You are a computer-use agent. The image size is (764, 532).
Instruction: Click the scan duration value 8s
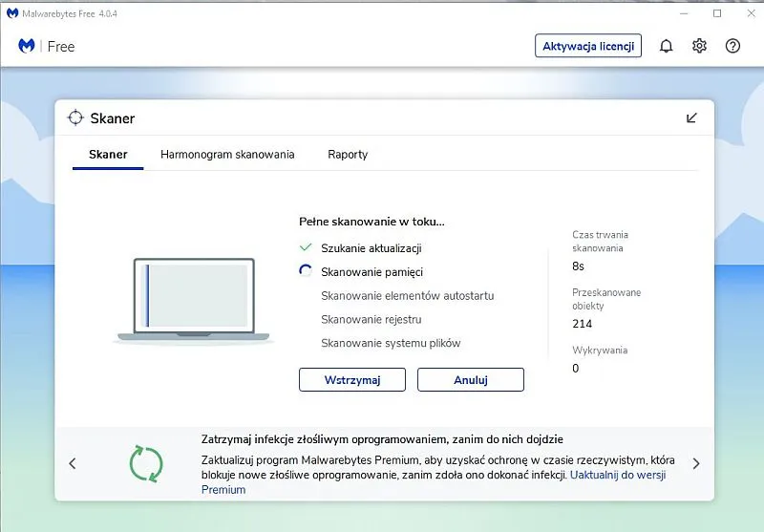(x=578, y=266)
